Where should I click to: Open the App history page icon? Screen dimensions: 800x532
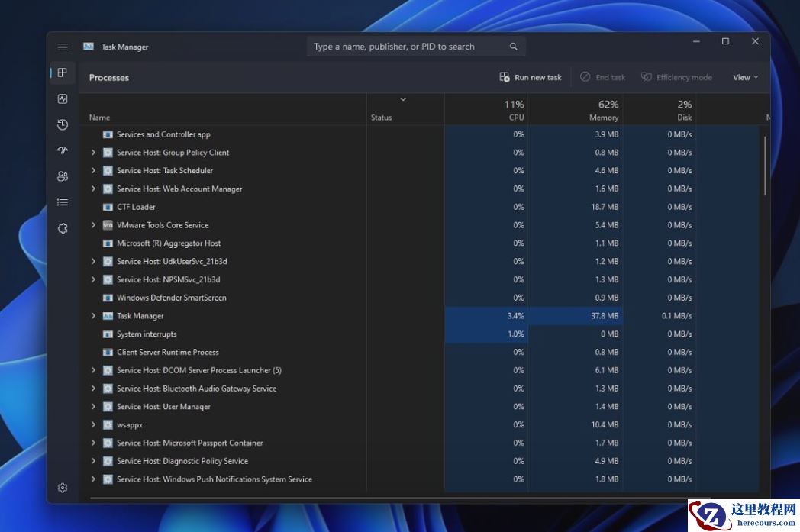63,124
